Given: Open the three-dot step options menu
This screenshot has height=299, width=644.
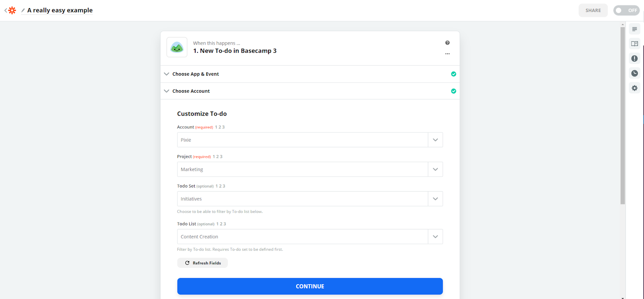Looking at the screenshot, I should (x=447, y=54).
